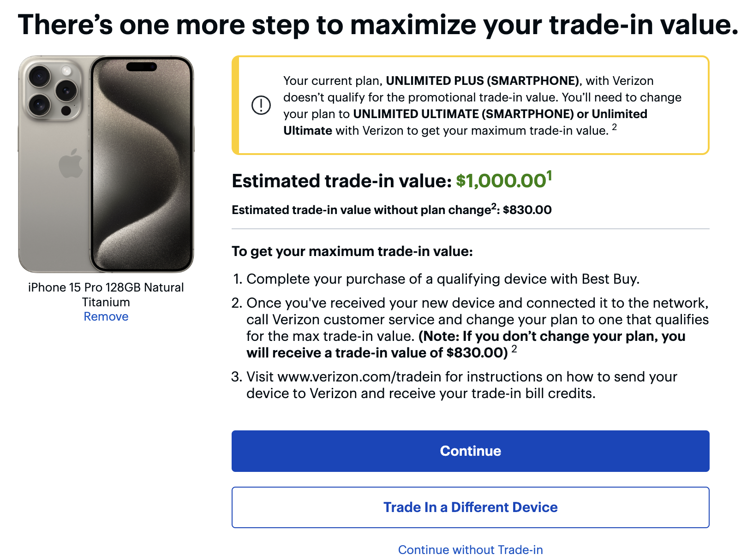Click the blue Continue button

click(x=470, y=451)
